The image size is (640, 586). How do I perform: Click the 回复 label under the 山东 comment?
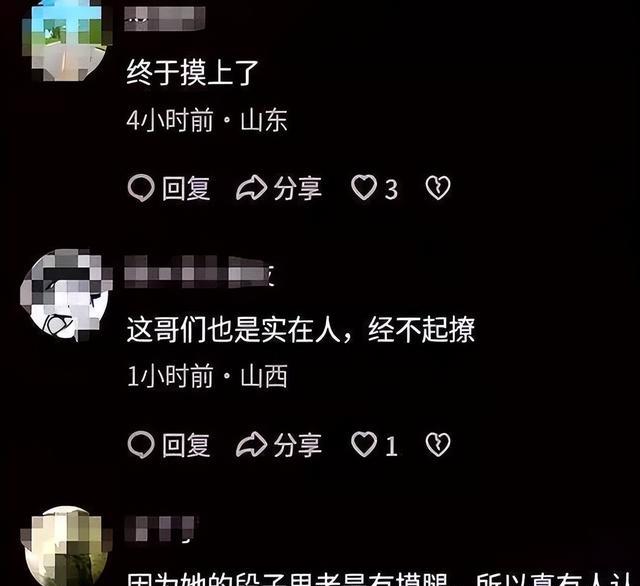186,189
